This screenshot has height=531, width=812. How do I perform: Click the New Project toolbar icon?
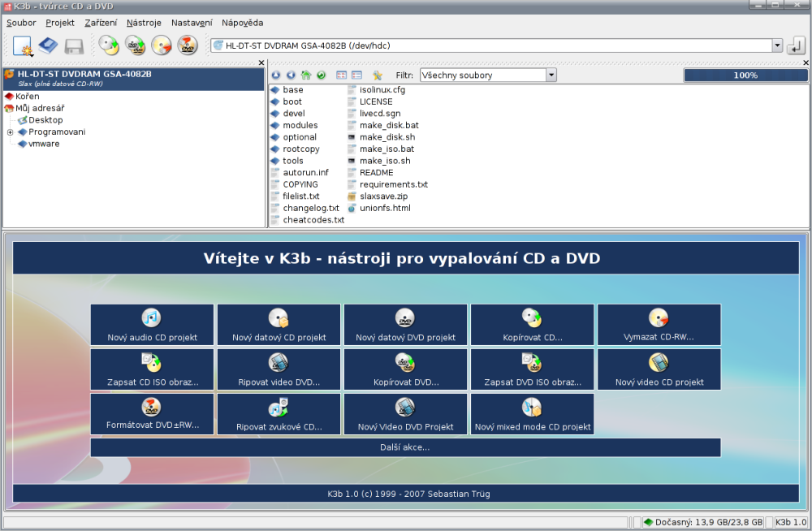pos(23,45)
